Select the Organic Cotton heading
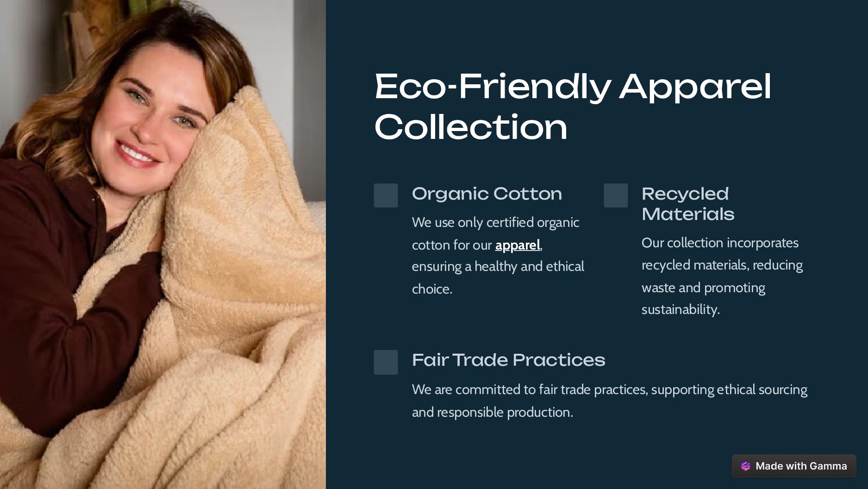 tap(487, 194)
